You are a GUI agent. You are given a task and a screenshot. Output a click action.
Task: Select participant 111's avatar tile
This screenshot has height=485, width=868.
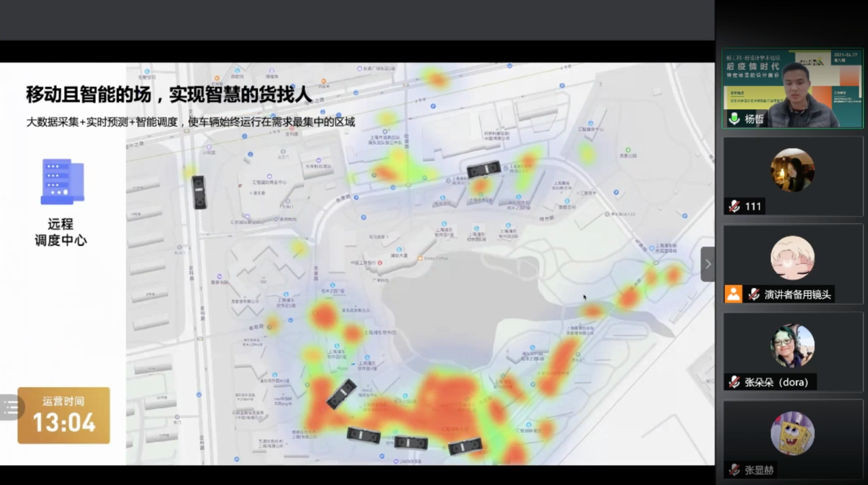pyautogui.click(x=792, y=171)
